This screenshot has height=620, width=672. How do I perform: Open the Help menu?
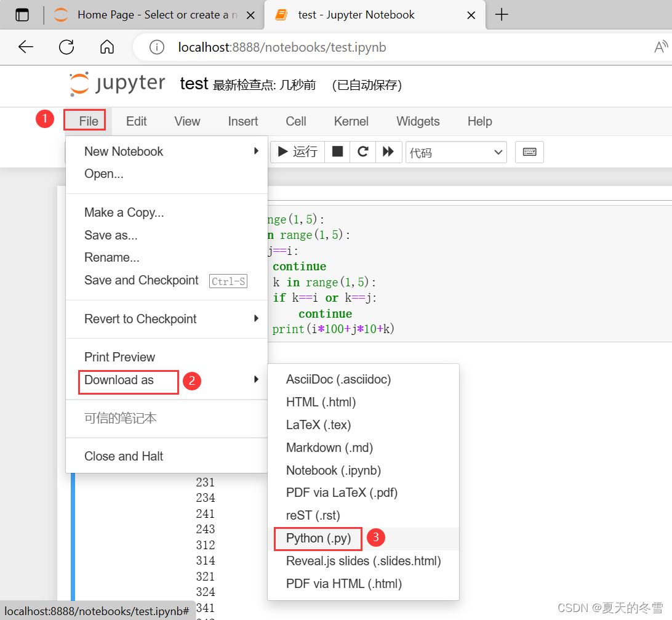pos(479,121)
